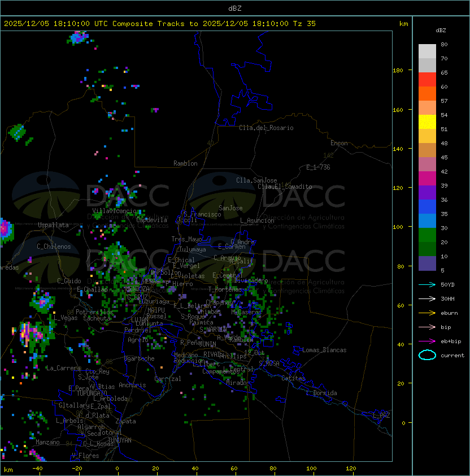Image resolution: width=470 pixels, height=476 pixels.
Task: Click the '-40' tick on the horizontal km axis
Action: tap(38, 469)
